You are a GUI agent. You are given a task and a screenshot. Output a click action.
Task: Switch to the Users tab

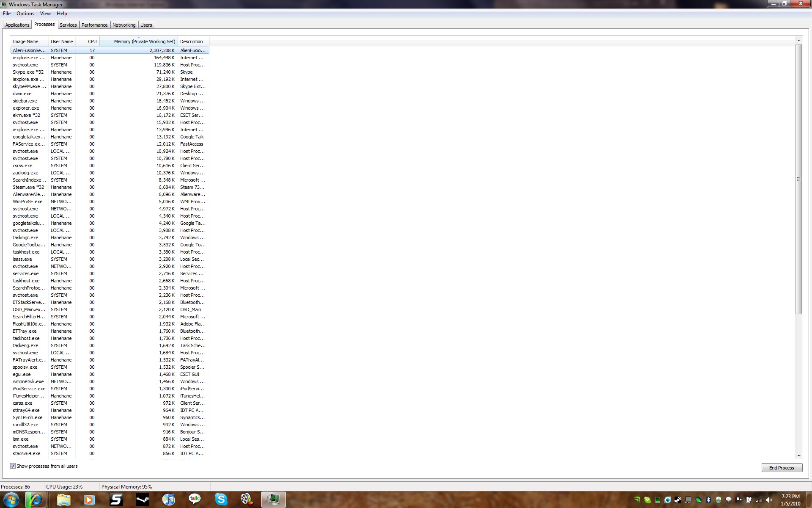tap(146, 25)
